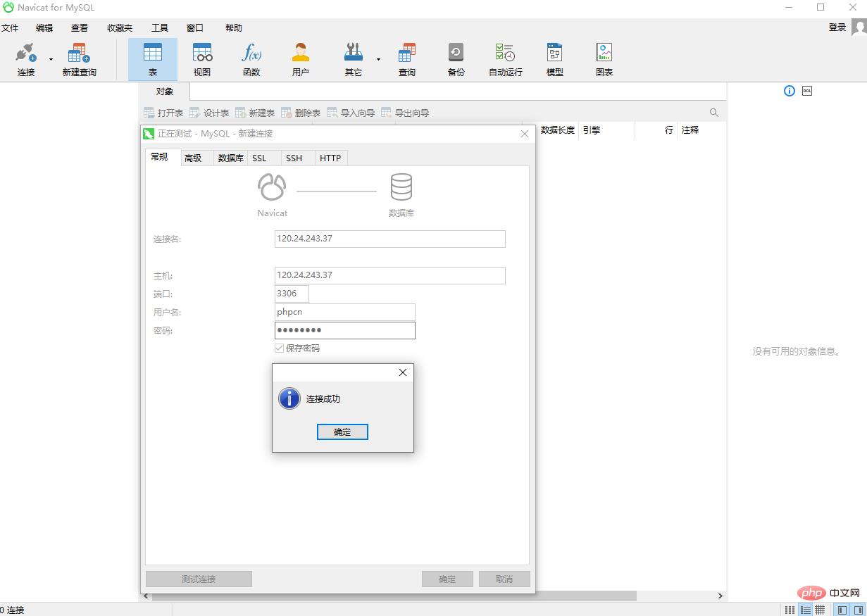Switch to the SSH tab in connection dialog
The image size is (867, 616).
294,158
